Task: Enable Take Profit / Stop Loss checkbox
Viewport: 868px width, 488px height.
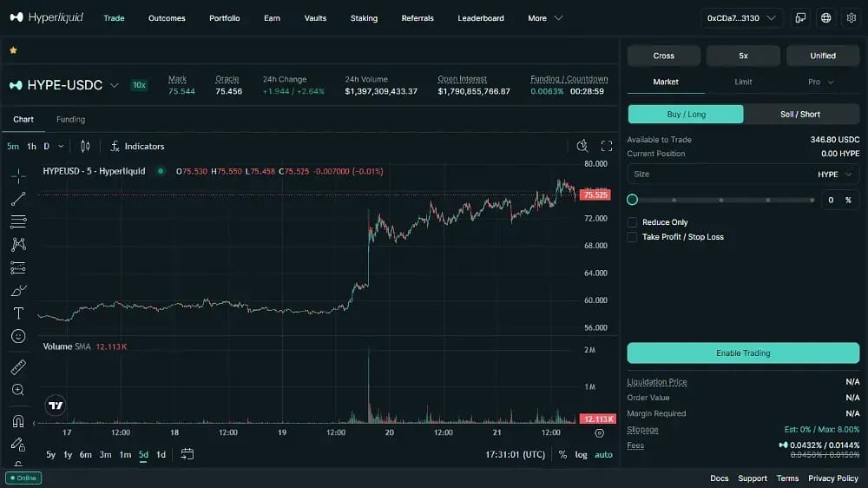Action: pos(632,237)
